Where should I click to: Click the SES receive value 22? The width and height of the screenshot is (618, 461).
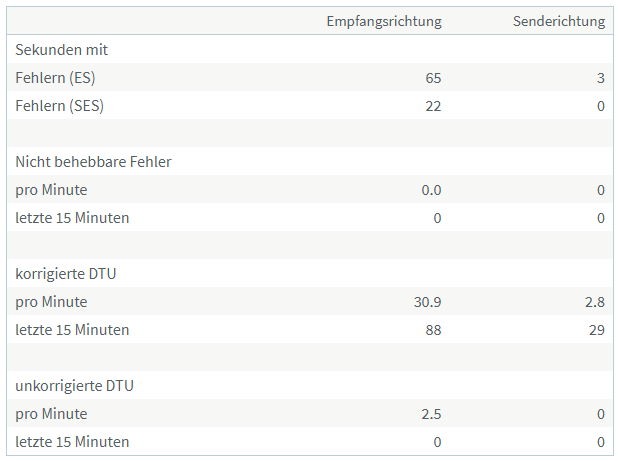click(x=432, y=105)
